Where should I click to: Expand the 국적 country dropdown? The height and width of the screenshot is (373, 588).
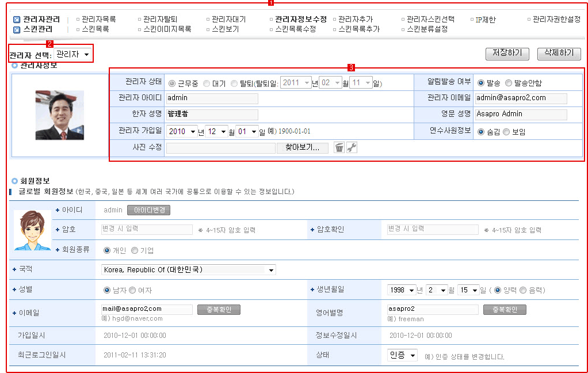(188, 270)
